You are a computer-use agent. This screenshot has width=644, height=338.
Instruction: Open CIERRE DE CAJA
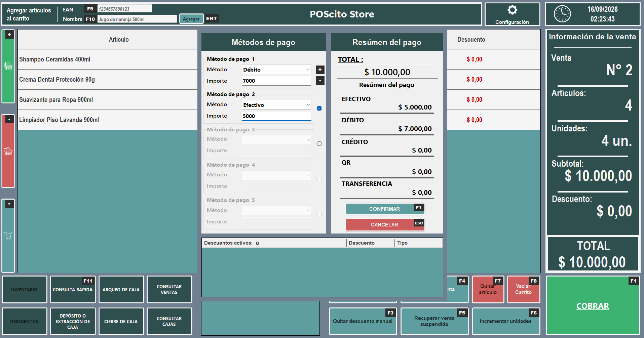(121, 322)
